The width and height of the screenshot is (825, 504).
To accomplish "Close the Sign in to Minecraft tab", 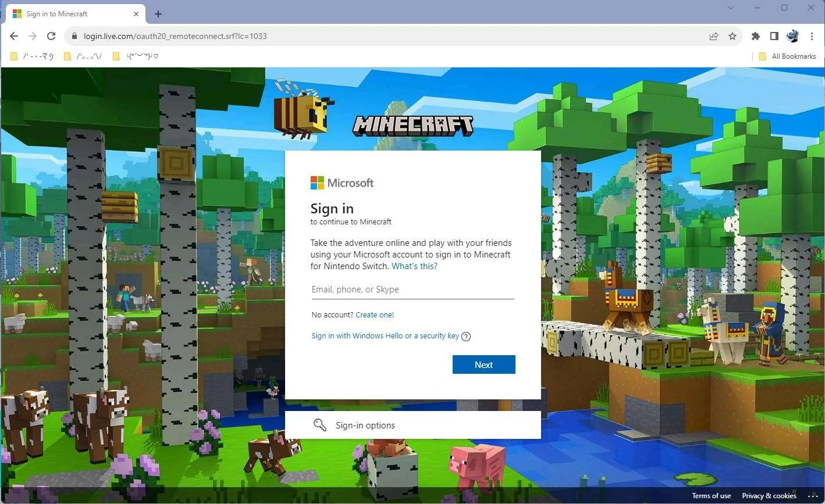I will pos(137,14).
